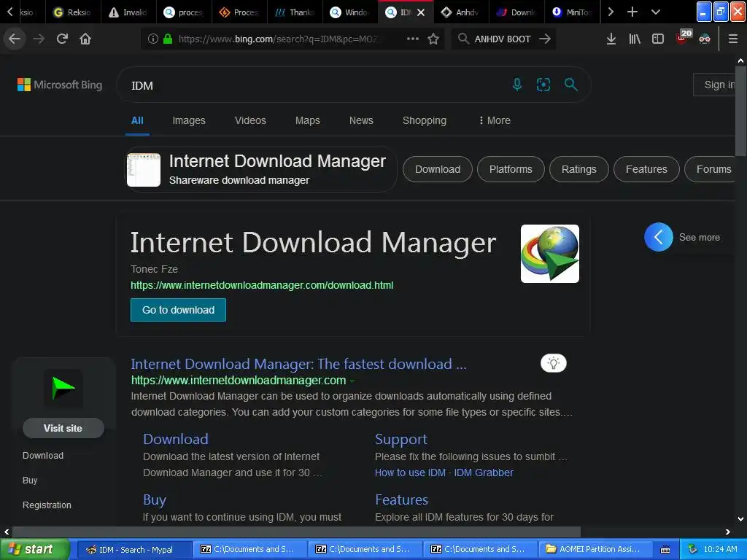Open the Downloads toolbar arrow
The image size is (747, 560).
(611, 39)
